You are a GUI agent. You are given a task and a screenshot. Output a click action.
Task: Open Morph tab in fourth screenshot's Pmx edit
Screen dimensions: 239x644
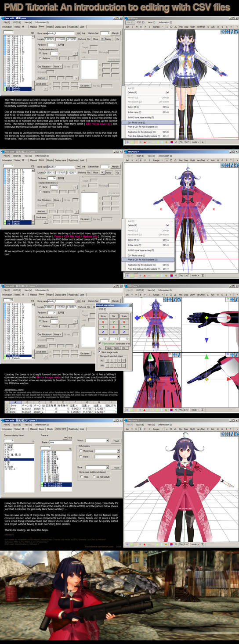tap(50, 429)
